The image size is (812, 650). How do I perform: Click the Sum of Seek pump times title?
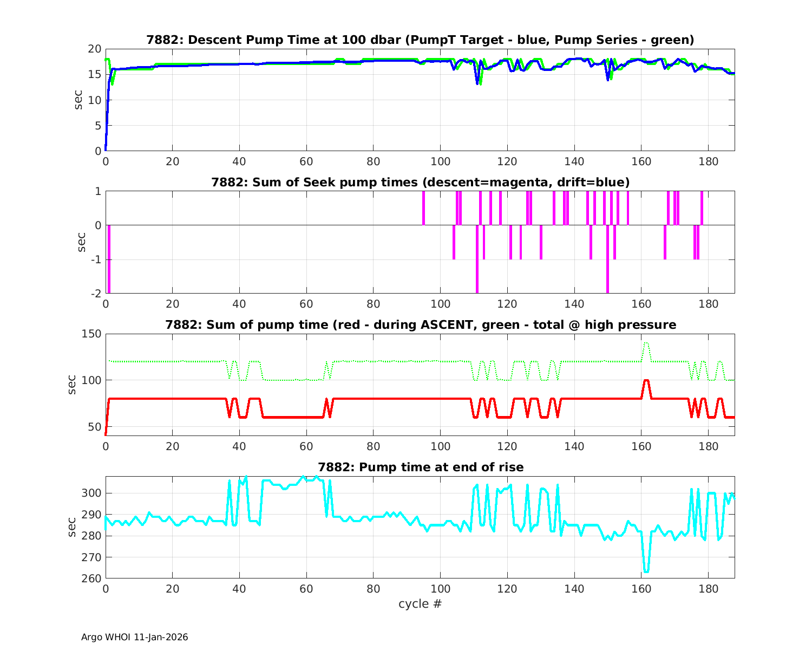(420, 183)
